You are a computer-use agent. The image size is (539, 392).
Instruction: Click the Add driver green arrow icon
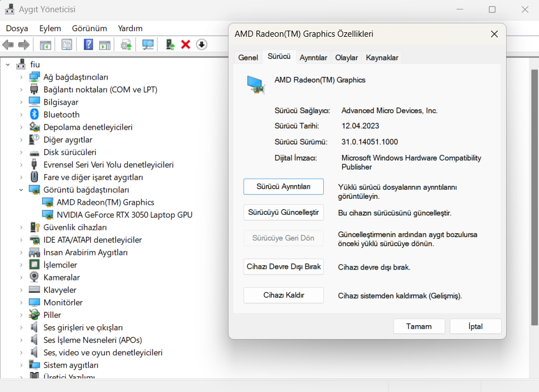click(x=170, y=45)
